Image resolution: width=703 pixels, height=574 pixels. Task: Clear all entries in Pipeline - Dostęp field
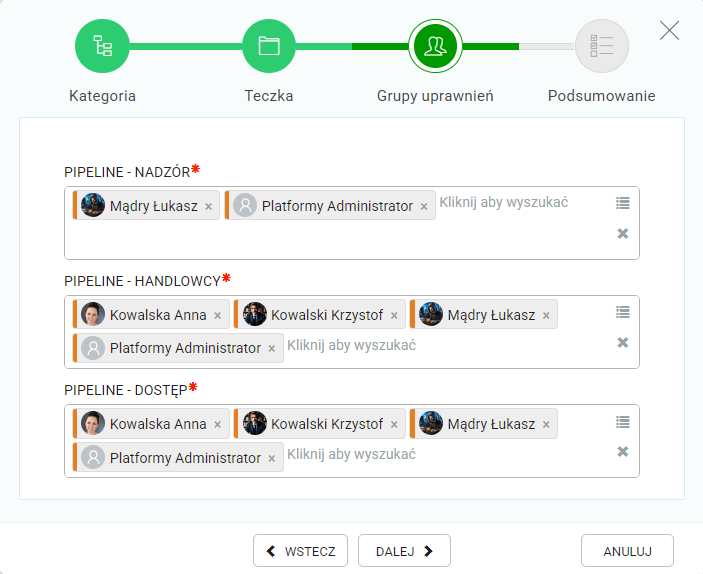623,452
